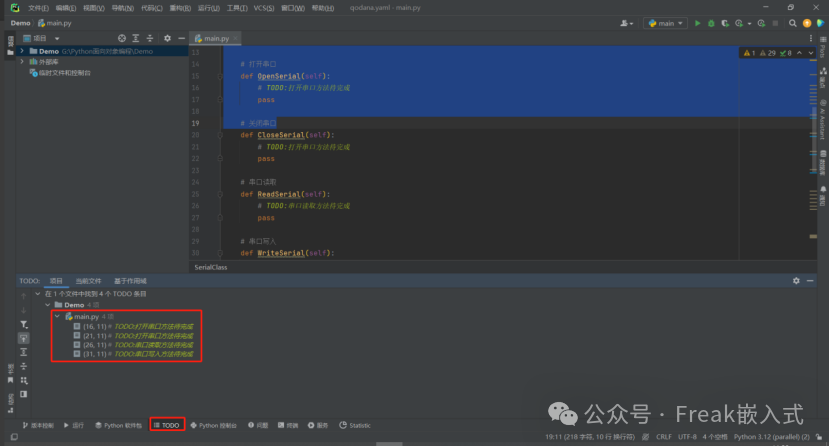Click the CRLF line separator indicator
This screenshot has height=447, width=830.
click(662, 437)
